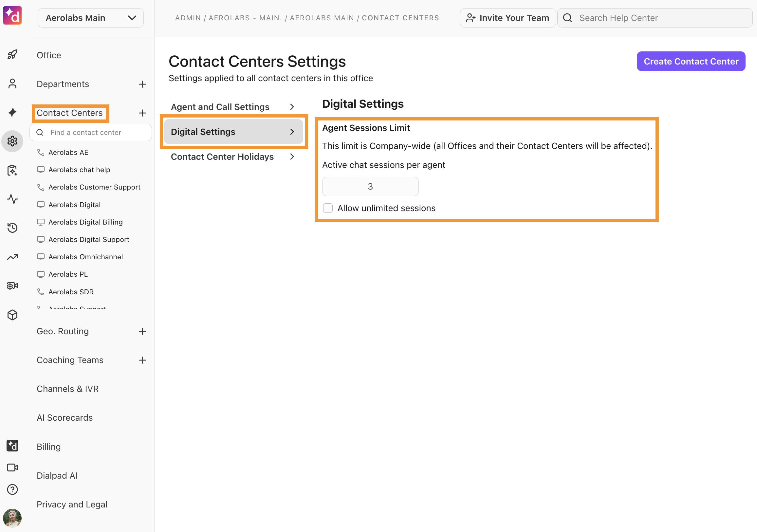Click the Dialpad logo icon

(12, 15)
